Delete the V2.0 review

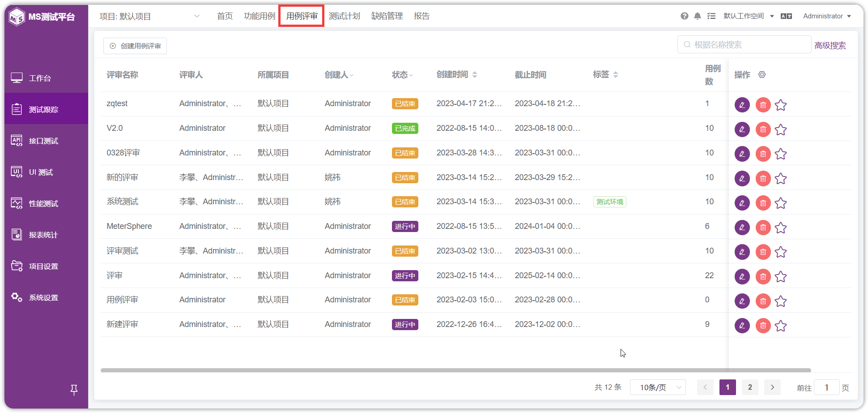(x=763, y=129)
